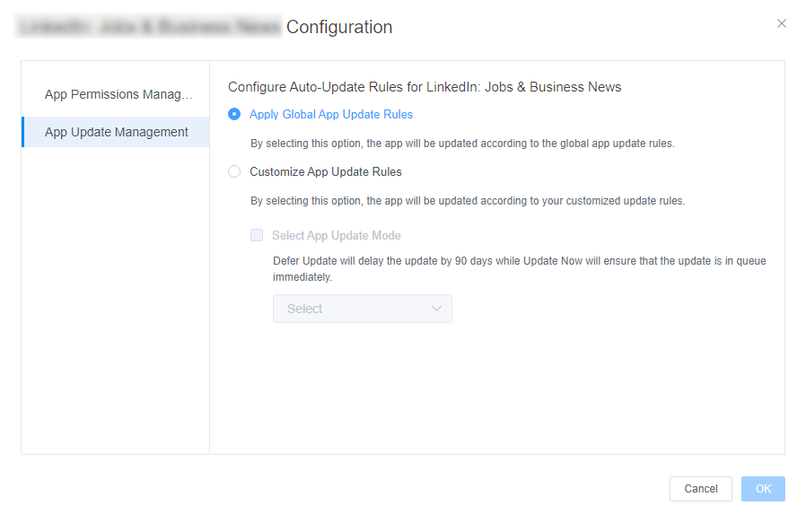Click the blue sidebar highlight bar

pos(23,131)
